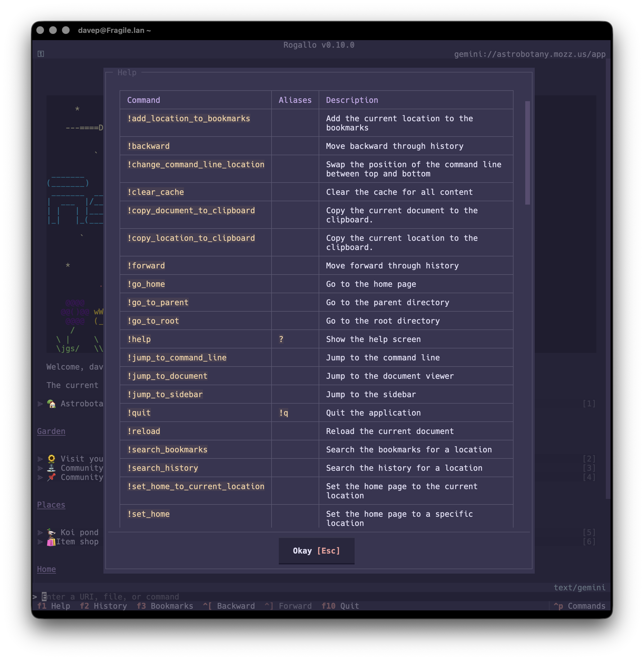Click the Rogallo v0.10.0 title
This screenshot has width=644, height=660.
tap(319, 45)
